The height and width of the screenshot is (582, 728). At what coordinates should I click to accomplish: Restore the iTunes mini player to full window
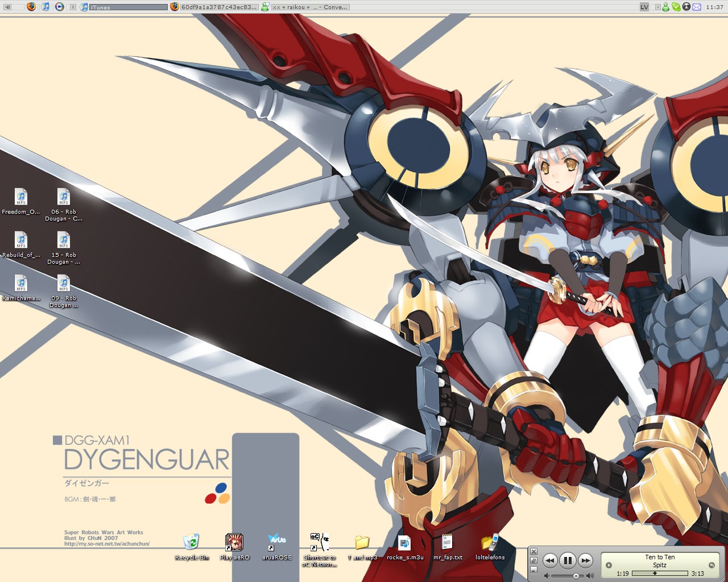533,560
